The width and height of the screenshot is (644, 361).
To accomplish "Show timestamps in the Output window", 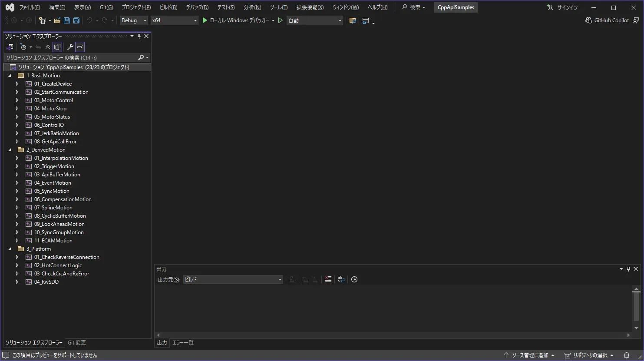I will (354, 279).
